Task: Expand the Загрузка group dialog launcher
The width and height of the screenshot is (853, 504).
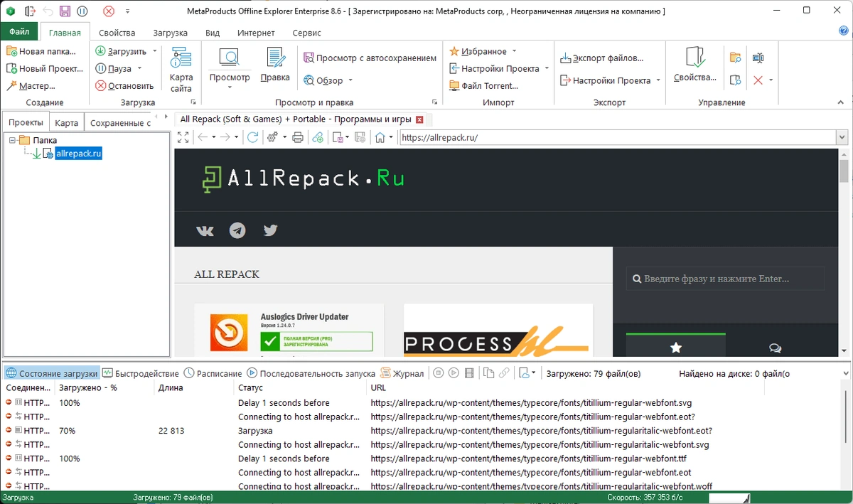Action: pyautogui.click(x=194, y=102)
